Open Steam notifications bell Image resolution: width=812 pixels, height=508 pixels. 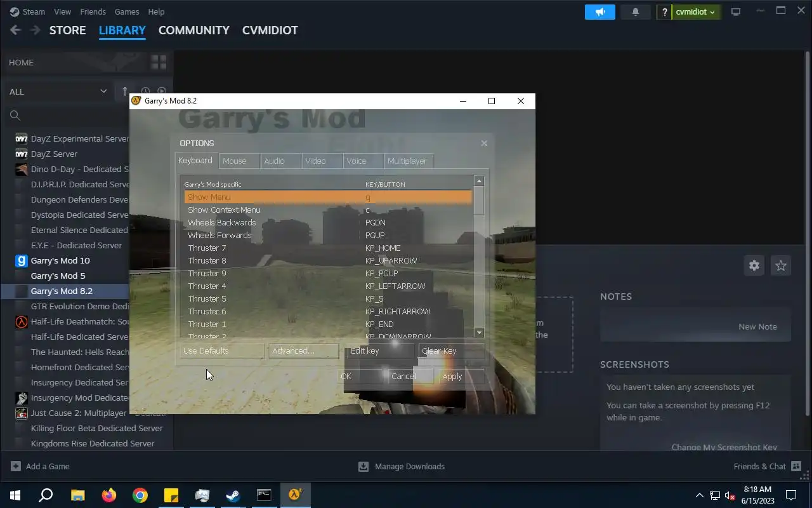click(636, 12)
